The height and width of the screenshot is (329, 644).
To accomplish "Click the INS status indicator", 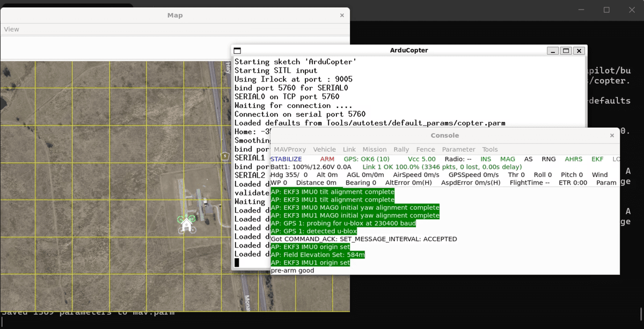I will (486, 159).
